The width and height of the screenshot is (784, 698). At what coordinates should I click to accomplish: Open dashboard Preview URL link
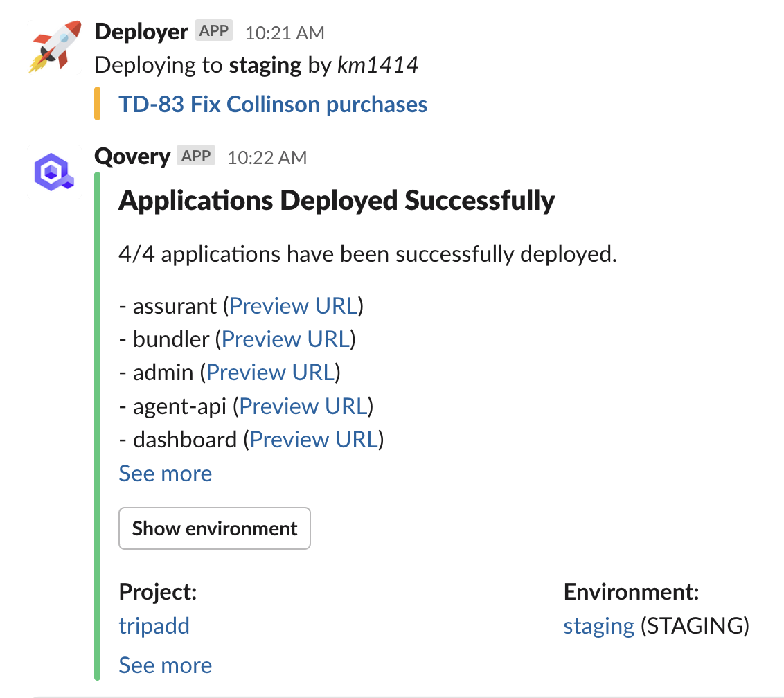click(x=314, y=440)
